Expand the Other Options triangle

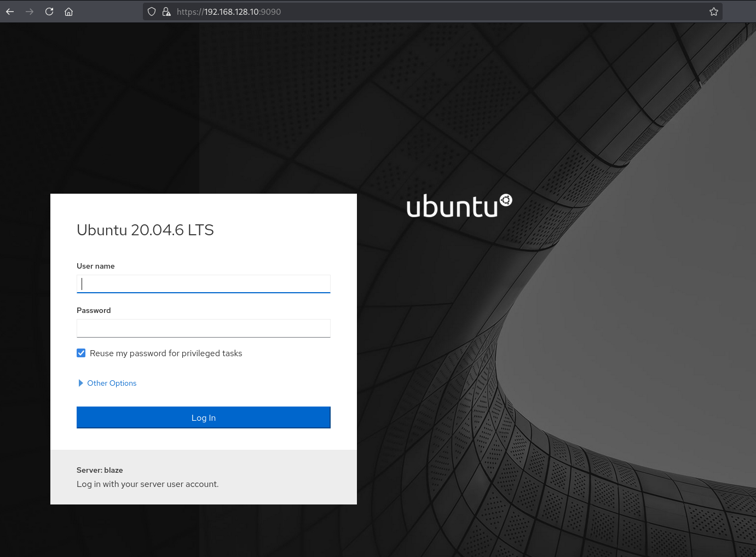pyautogui.click(x=81, y=383)
